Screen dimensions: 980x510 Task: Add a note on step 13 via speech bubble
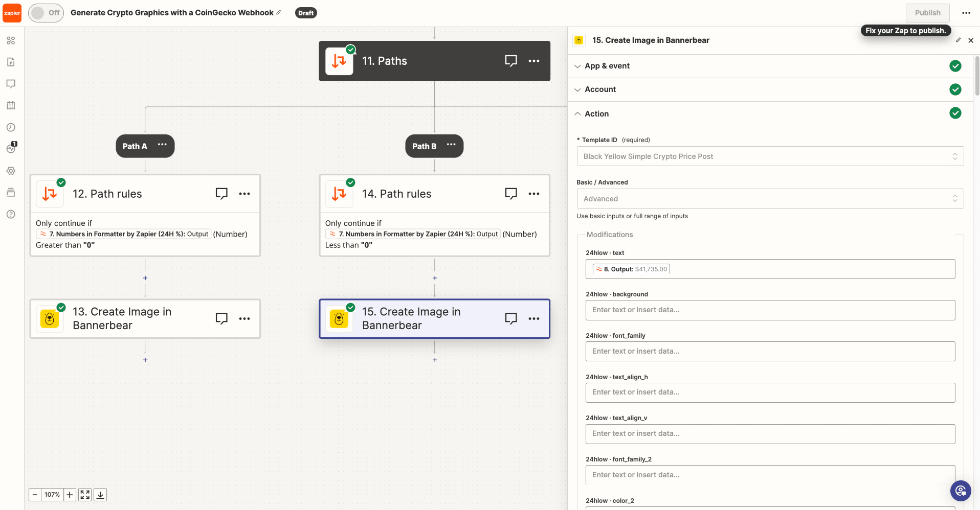tap(221, 318)
